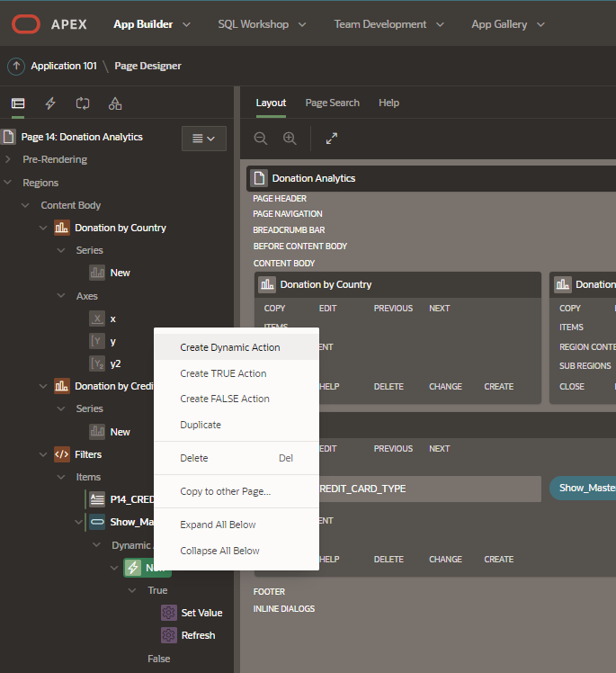Click the y2 axis icon in tree
616x673 pixels.
[x=97, y=363]
